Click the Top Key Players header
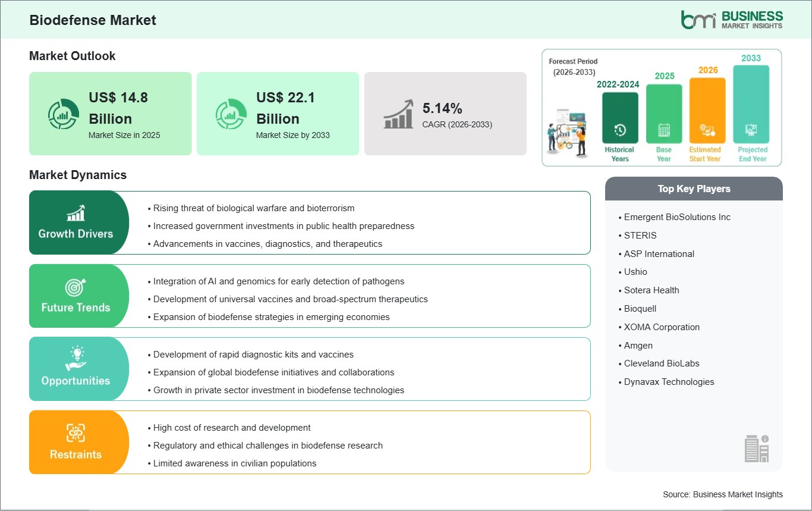The height and width of the screenshot is (511, 812). click(x=694, y=189)
